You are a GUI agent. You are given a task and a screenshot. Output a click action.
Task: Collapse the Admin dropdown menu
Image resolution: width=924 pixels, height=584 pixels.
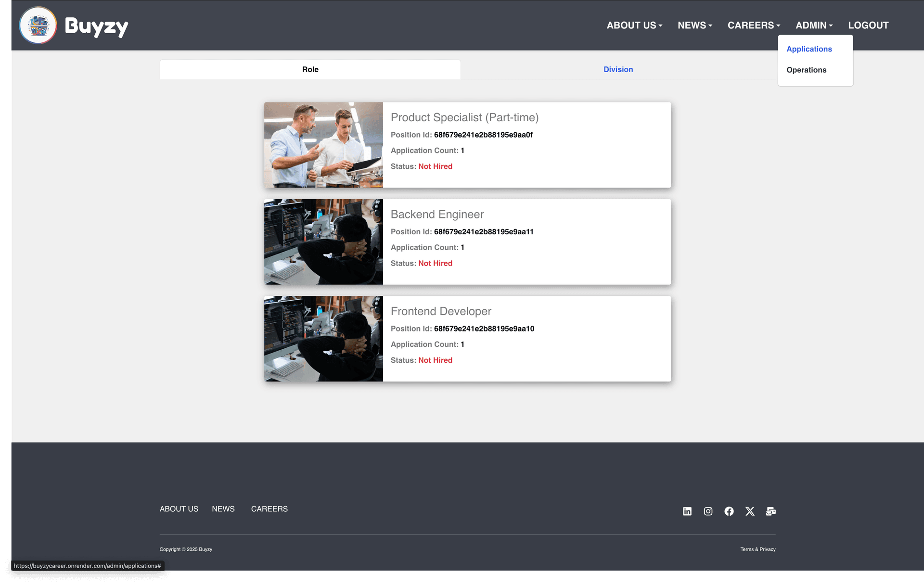(x=814, y=25)
